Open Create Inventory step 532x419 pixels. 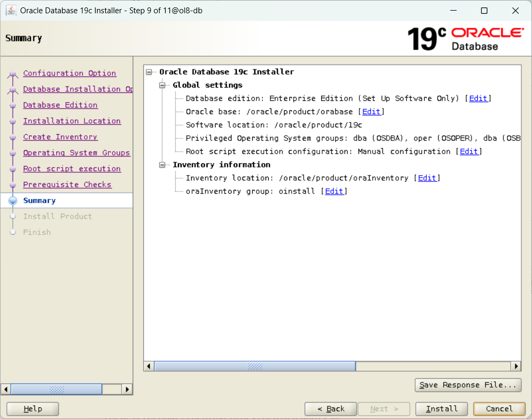[61, 137]
